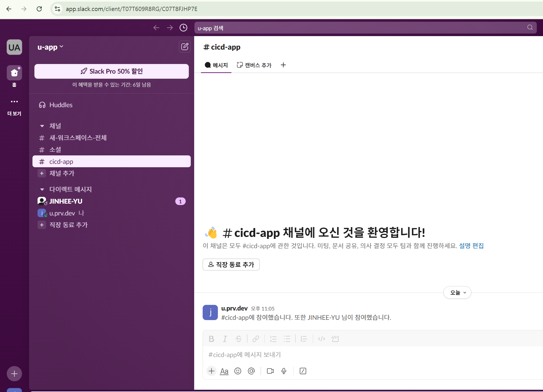The image size is (543, 392).
Task: Record an audio clip with the microphone
Action: coord(284,371)
